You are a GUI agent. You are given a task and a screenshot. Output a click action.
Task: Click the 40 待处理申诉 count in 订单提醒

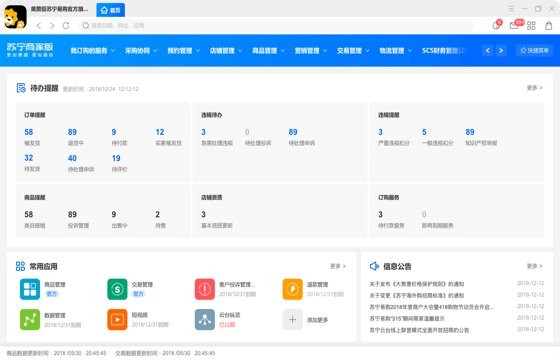[72, 158]
